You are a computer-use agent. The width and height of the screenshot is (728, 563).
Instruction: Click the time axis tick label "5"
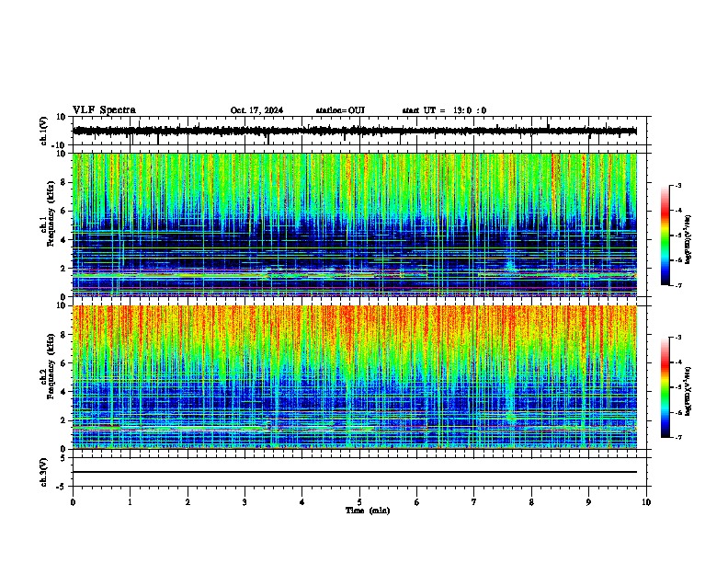pyautogui.click(x=359, y=502)
